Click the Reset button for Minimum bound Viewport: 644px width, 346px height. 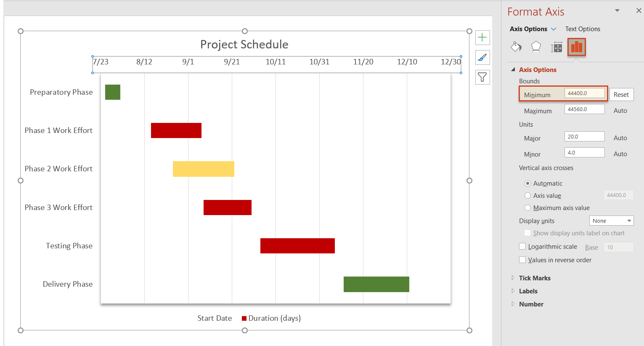[x=621, y=94]
